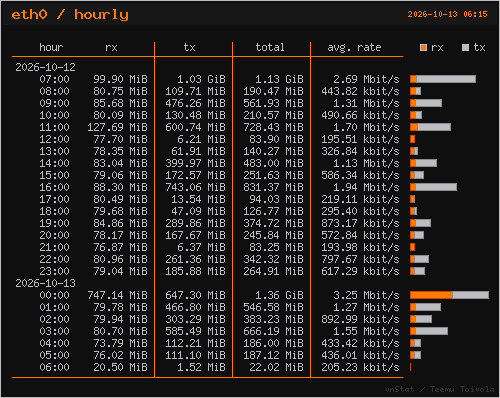Click the traffic bar for 16:00
500x398 pixels.
coord(433,187)
